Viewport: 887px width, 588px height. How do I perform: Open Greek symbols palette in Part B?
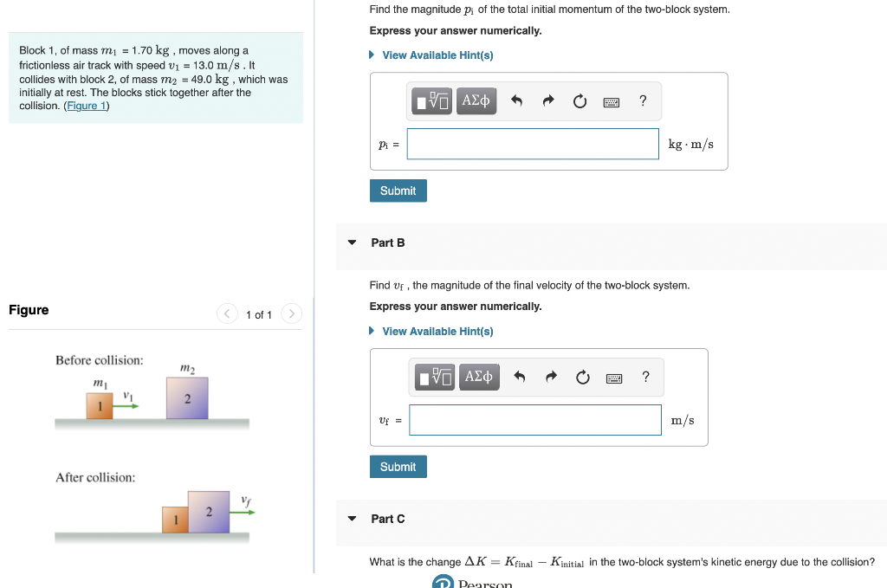[479, 377]
